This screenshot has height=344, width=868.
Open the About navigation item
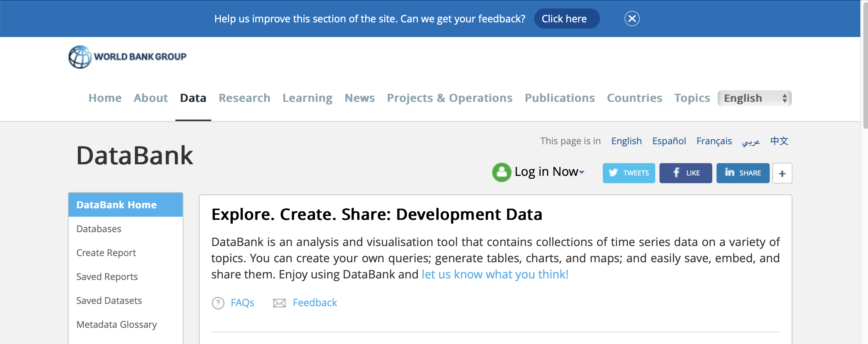pyautogui.click(x=151, y=98)
